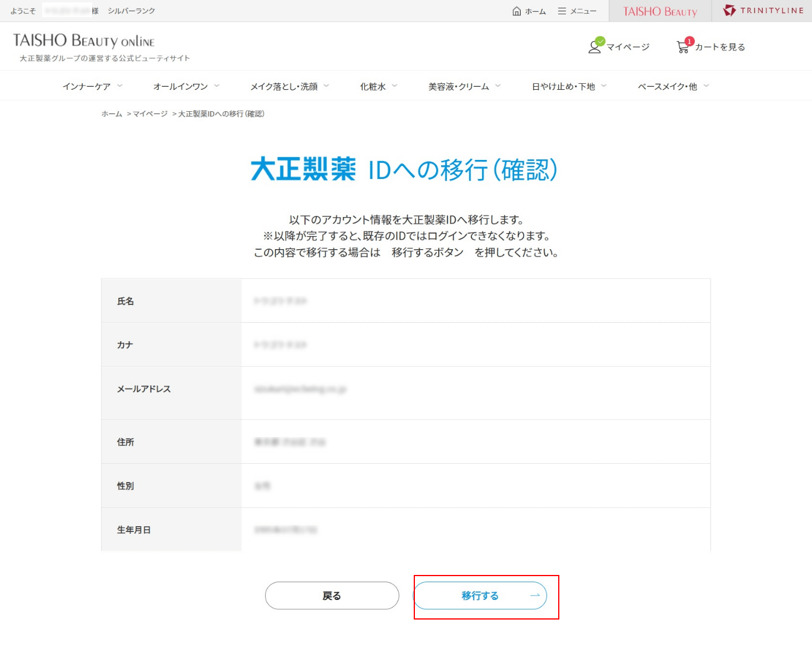This screenshot has width=812, height=657.
Task: Click the 移行する button
Action: point(480,595)
